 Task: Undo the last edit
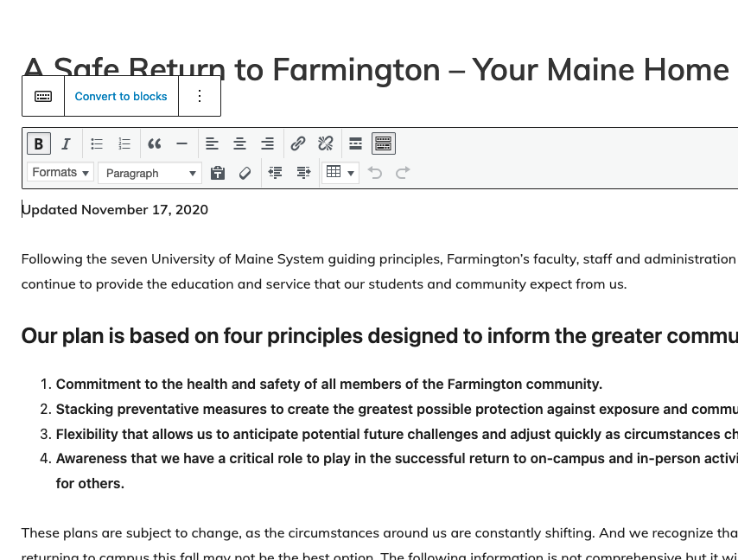[x=375, y=173]
